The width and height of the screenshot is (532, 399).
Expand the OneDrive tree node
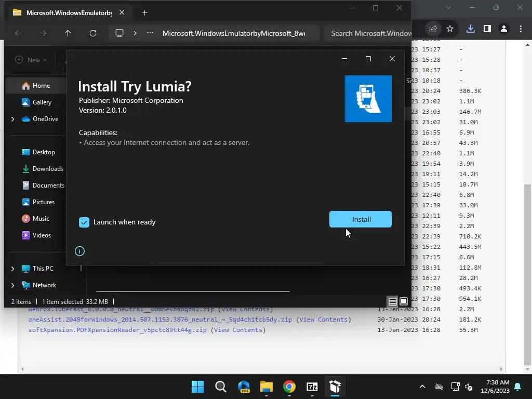(x=13, y=119)
